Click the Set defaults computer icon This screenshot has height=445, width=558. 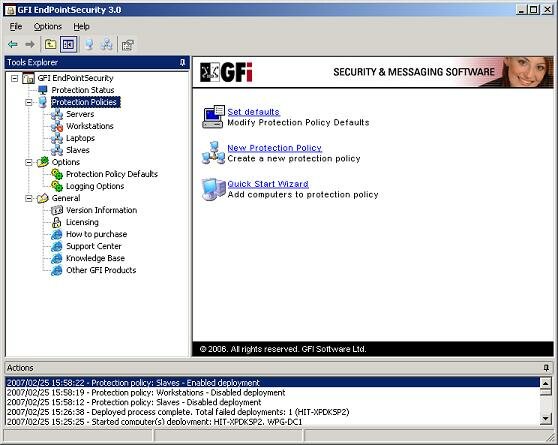(214, 117)
